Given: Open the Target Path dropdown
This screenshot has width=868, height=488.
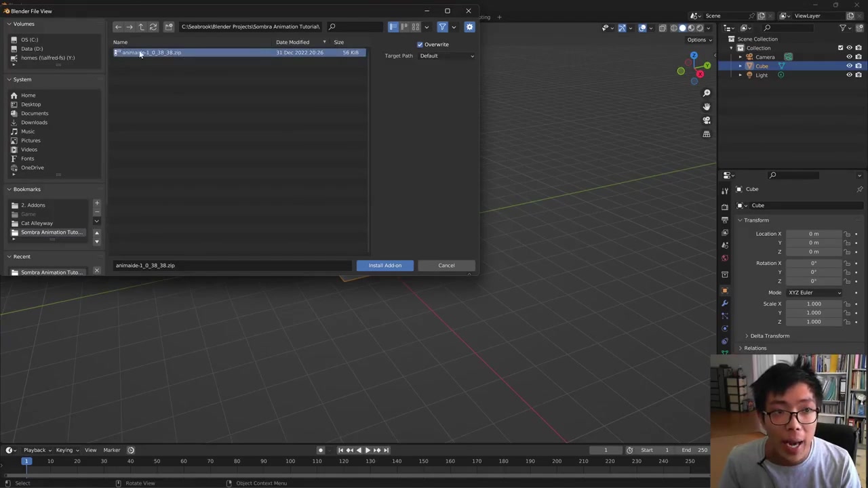Looking at the screenshot, I should 446,56.
